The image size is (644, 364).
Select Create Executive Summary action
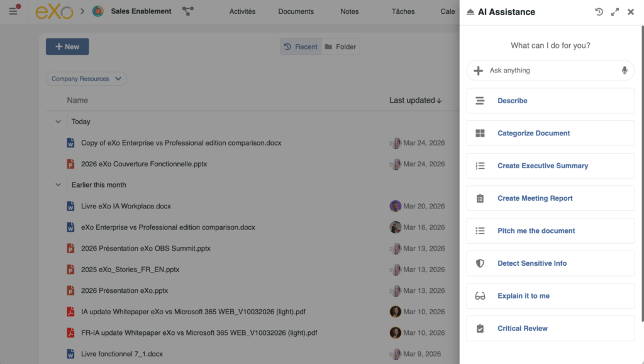point(542,166)
